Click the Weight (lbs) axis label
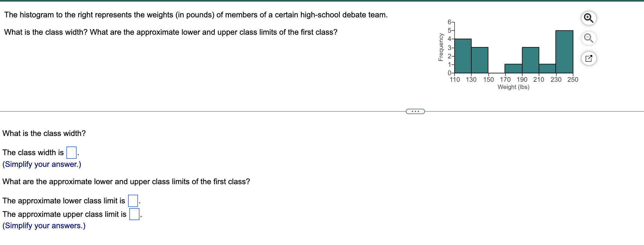The width and height of the screenshot is (644, 245). coord(514,87)
